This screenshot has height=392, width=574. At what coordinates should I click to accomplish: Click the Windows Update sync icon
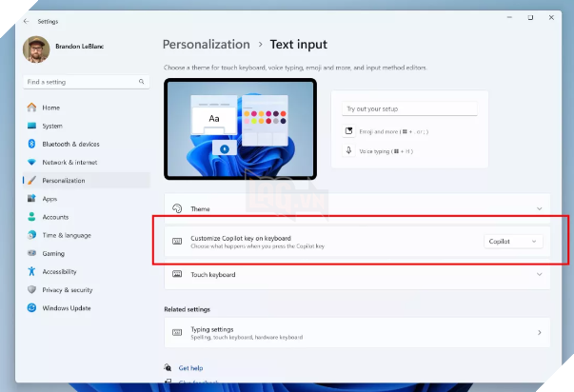tap(31, 308)
